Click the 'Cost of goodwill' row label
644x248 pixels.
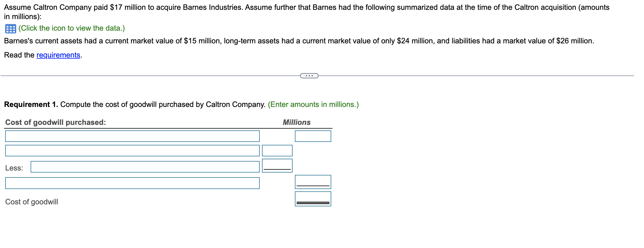click(x=31, y=202)
